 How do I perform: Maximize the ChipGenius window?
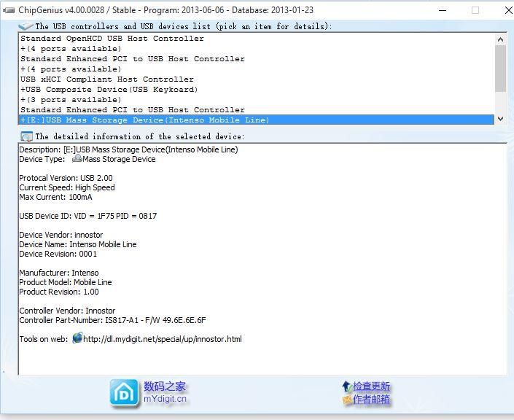tap(475, 10)
